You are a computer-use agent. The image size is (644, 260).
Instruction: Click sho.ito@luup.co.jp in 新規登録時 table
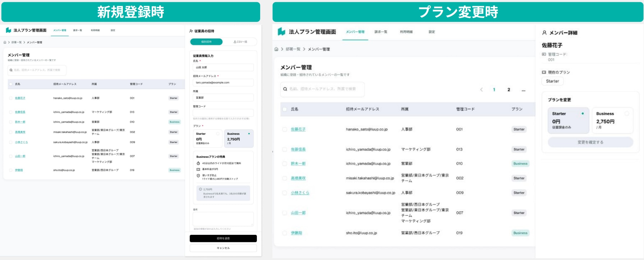(64, 170)
